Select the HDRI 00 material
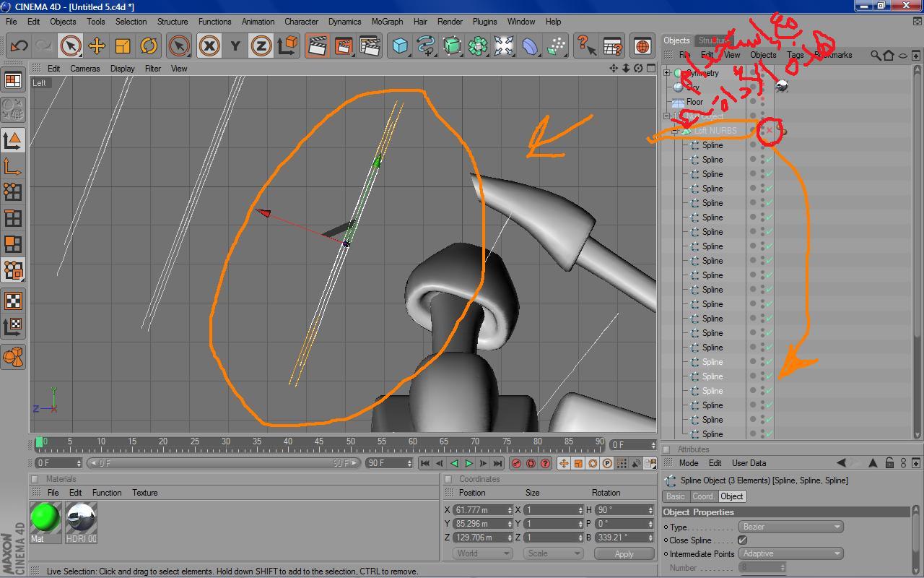Image resolution: width=924 pixels, height=578 pixels. [81, 522]
